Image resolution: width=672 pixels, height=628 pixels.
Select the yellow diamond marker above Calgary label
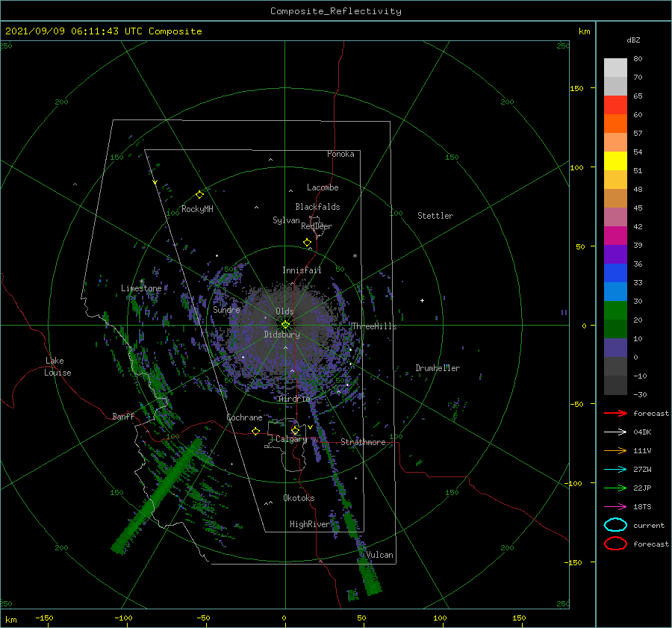click(295, 430)
